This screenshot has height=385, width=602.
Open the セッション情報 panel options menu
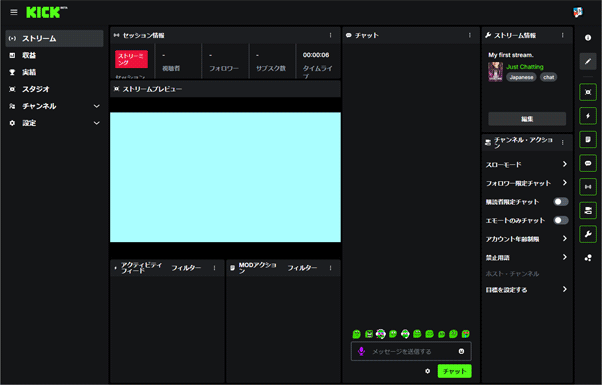(331, 35)
